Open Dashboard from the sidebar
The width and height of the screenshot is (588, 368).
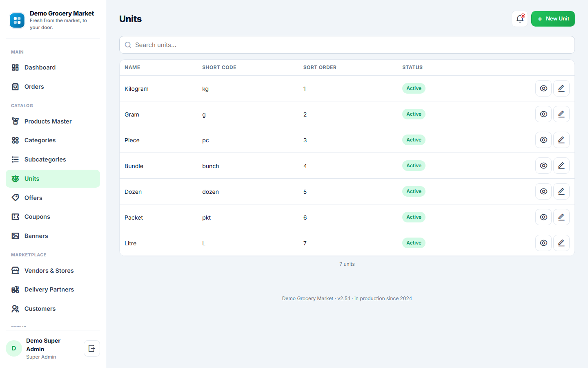point(53,67)
